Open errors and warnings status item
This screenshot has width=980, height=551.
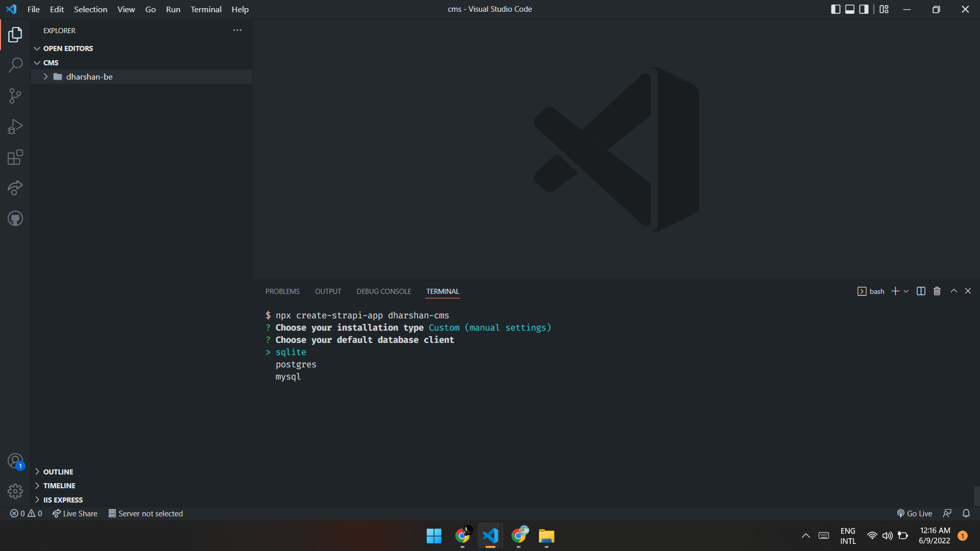pyautogui.click(x=26, y=514)
